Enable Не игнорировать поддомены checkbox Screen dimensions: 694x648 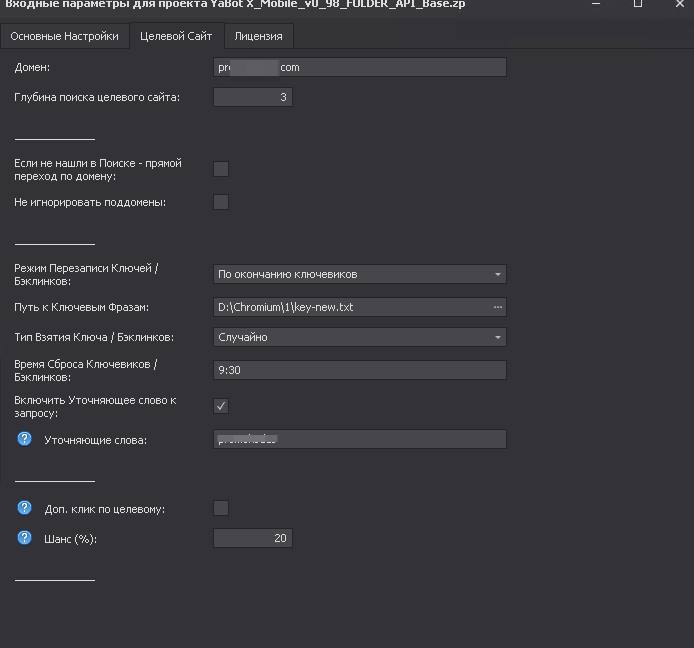tap(221, 202)
